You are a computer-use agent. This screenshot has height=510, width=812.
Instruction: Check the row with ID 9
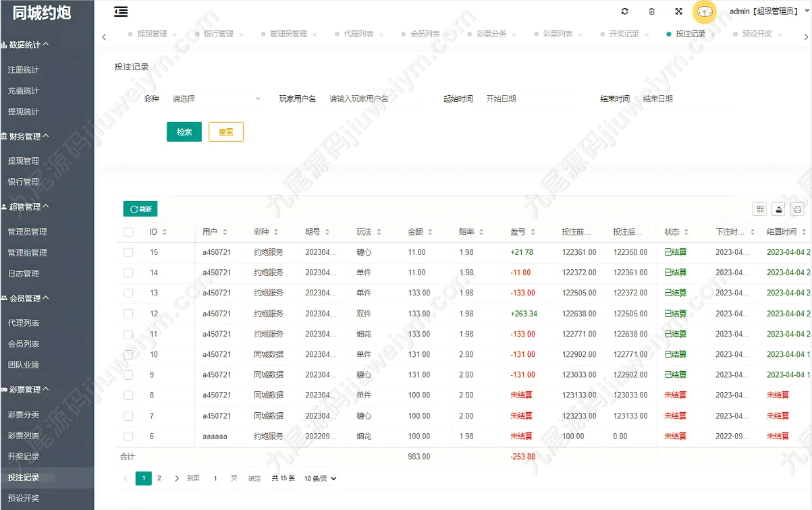point(128,374)
